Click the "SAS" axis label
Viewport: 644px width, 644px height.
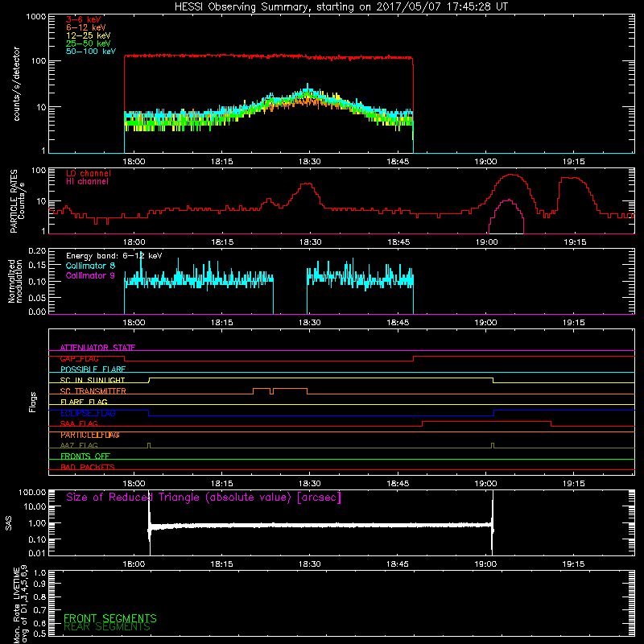[9, 523]
